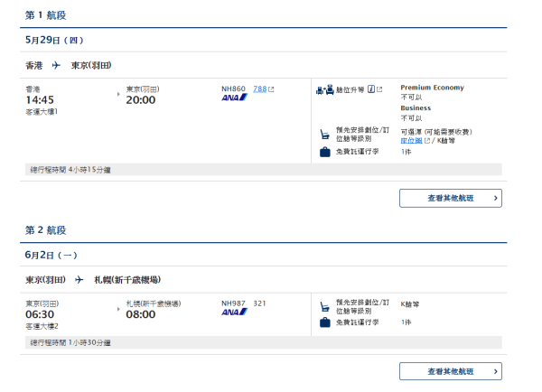Open the 座位圖 seat map link
The height and width of the screenshot is (392, 542).
point(411,141)
